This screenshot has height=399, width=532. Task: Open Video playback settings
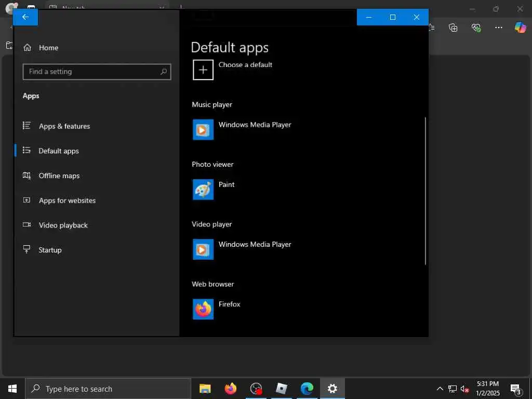pyautogui.click(x=63, y=225)
